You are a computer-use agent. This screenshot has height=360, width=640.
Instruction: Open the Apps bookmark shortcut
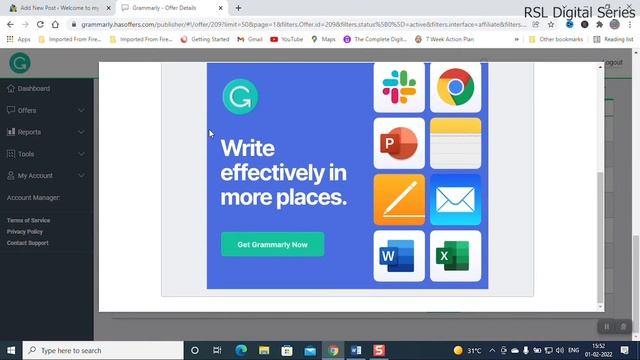click(x=18, y=39)
